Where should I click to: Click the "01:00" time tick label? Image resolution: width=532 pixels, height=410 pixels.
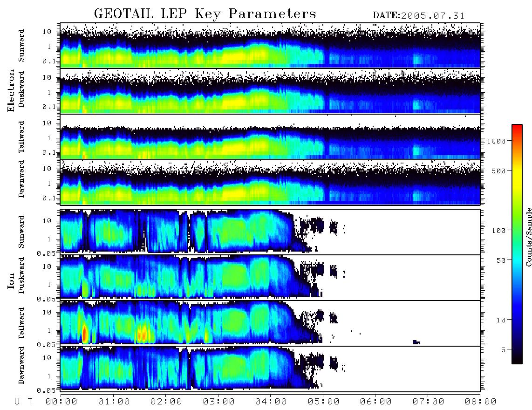(x=114, y=402)
